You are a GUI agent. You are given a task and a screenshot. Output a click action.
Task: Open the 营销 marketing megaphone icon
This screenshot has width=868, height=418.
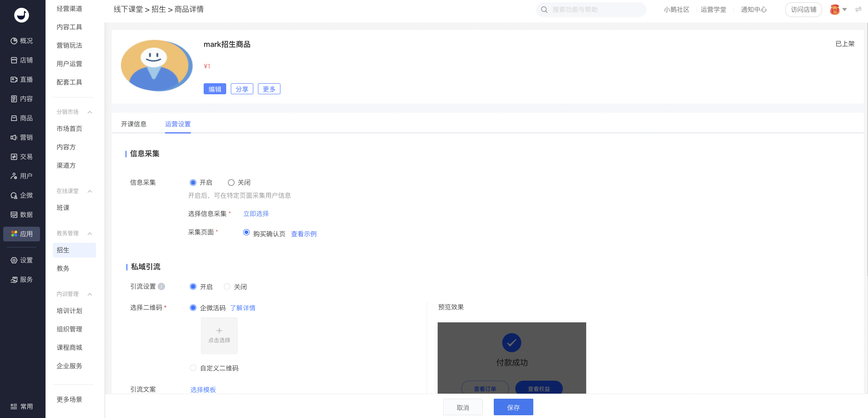(x=14, y=137)
